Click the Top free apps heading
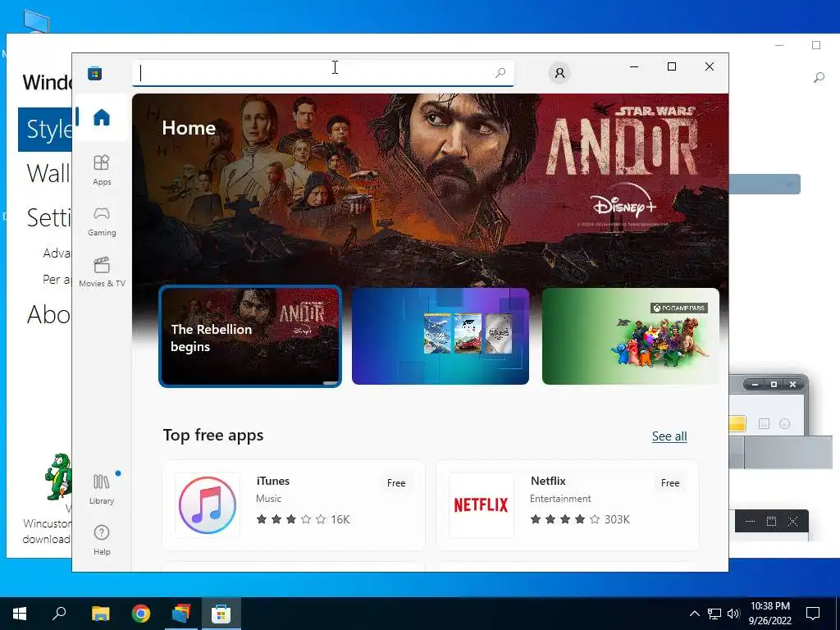Viewport: 840px width, 630px height. pyautogui.click(x=213, y=435)
